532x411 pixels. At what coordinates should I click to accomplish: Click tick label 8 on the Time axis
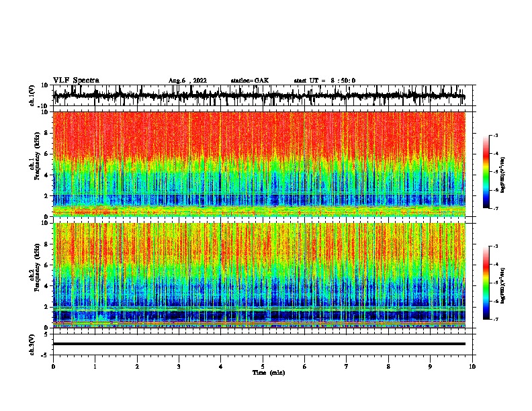coord(388,367)
